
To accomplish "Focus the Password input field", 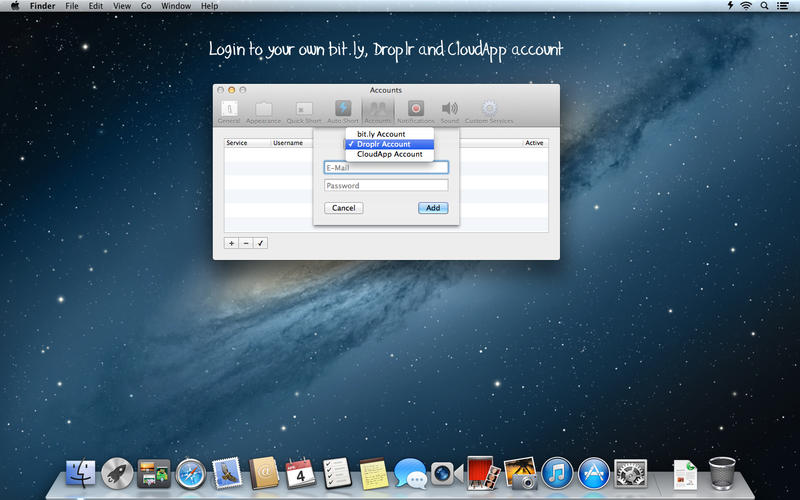I will point(386,185).
